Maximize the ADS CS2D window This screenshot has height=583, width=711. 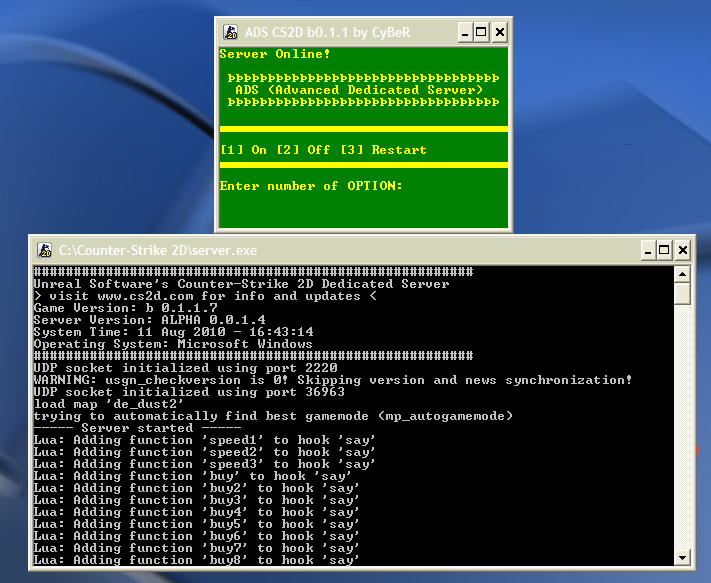481,32
